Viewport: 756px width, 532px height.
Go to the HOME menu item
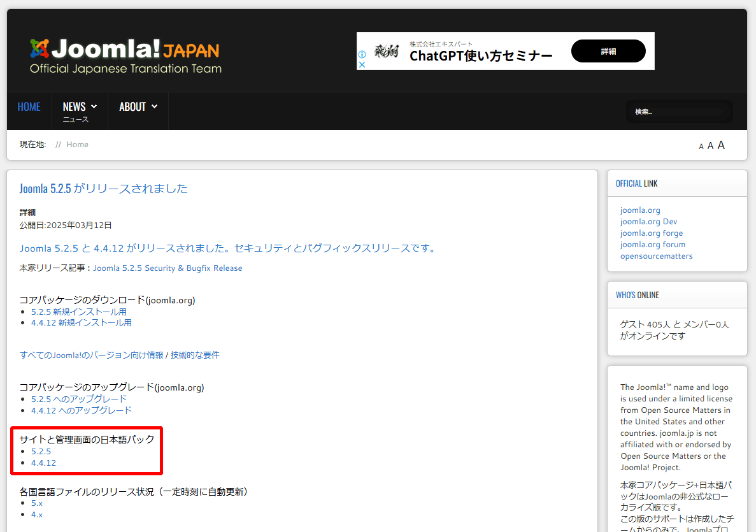[29, 106]
